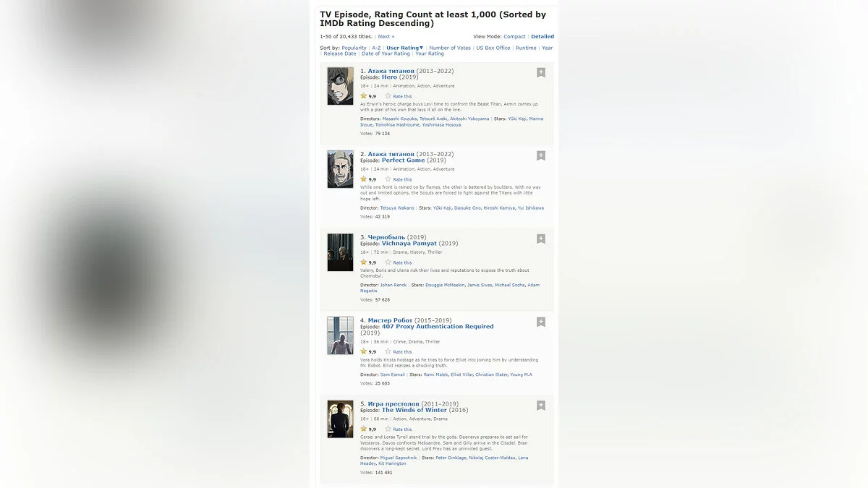The width and height of the screenshot is (868, 488).
Task: Add the Hero episode to watchlist with plus ribbon
Action: coord(541,72)
